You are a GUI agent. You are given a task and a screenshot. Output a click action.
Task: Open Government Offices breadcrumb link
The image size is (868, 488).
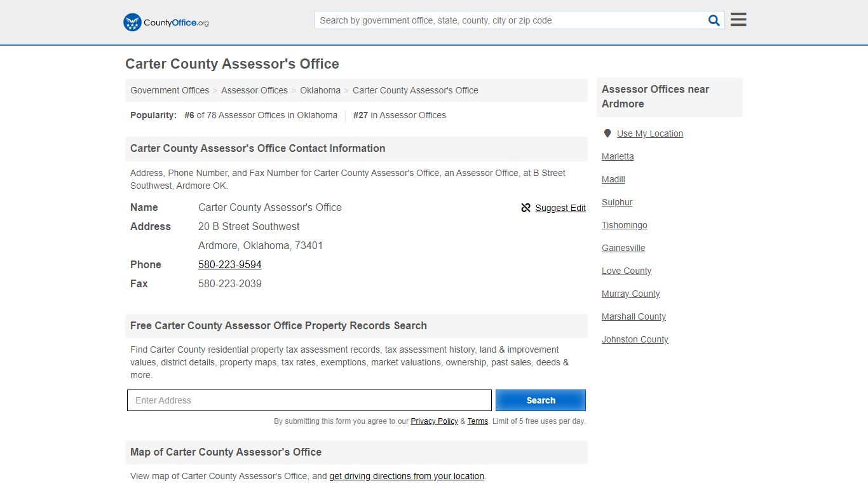tap(170, 90)
